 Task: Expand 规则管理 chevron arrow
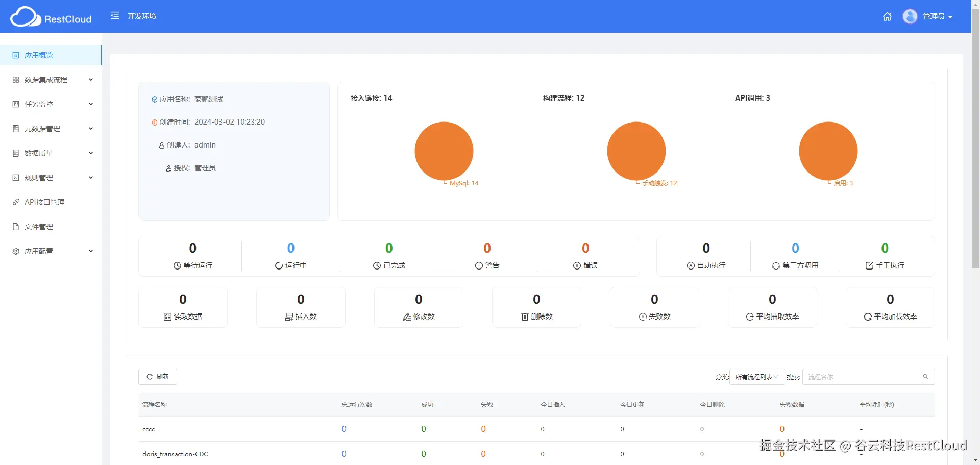[91, 178]
